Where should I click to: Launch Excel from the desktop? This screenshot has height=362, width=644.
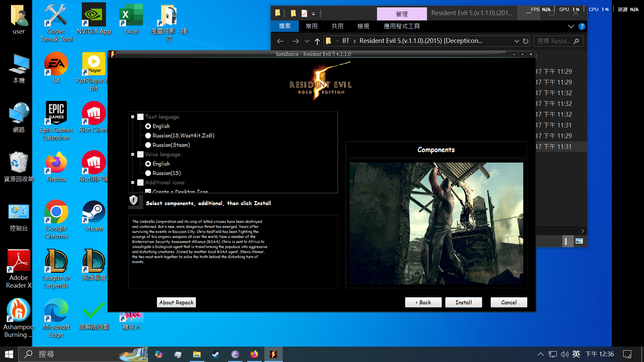[x=131, y=19]
